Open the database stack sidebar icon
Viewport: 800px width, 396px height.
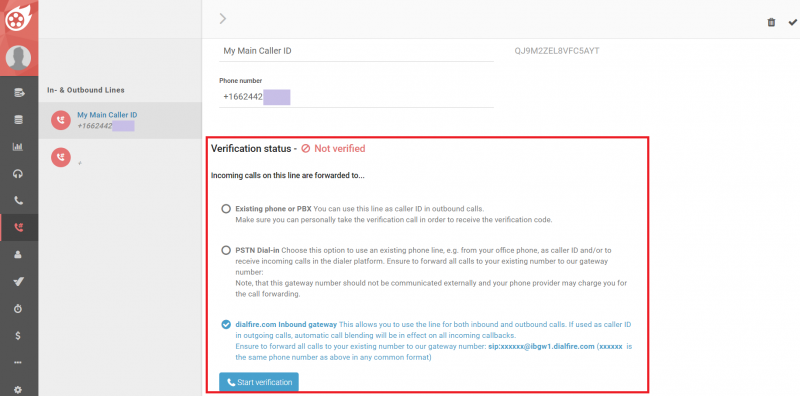point(18,120)
